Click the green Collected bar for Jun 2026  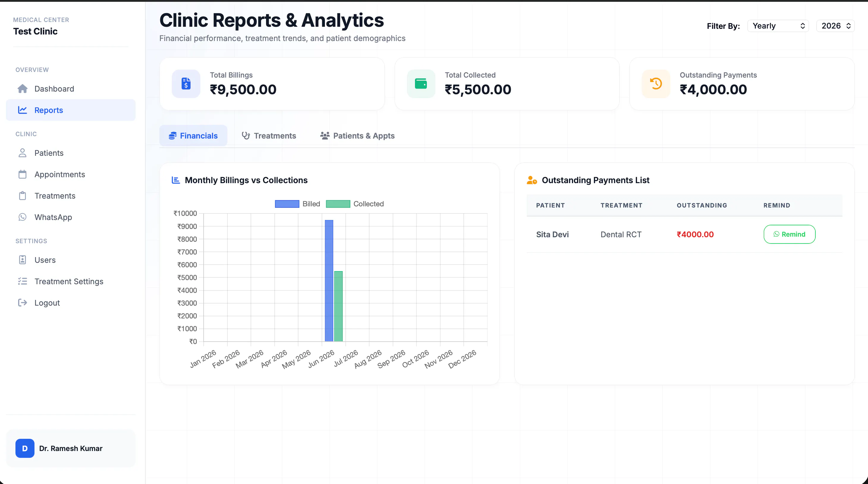tap(338, 306)
